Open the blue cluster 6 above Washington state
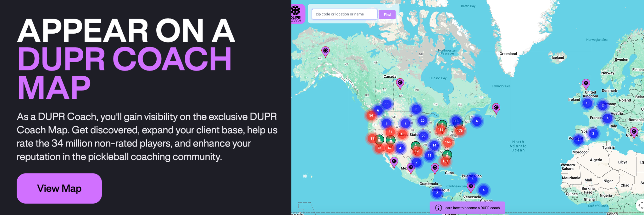The width and height of the screenshot is (644, 215). [x=378, y=110]
